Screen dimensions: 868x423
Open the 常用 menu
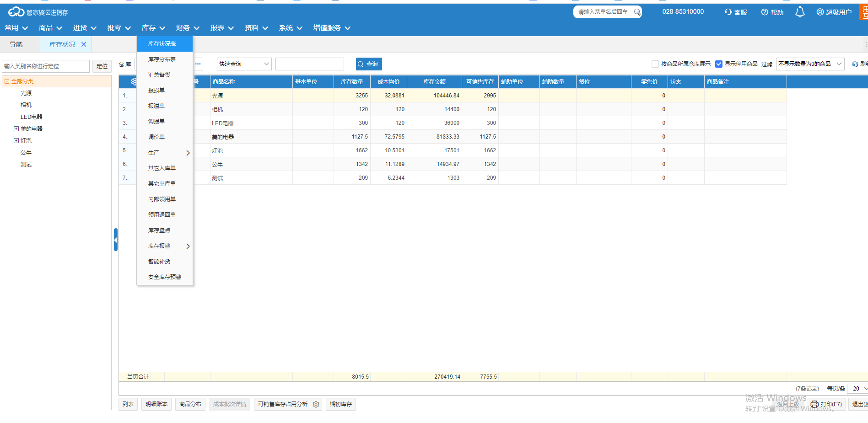[16, 28]
